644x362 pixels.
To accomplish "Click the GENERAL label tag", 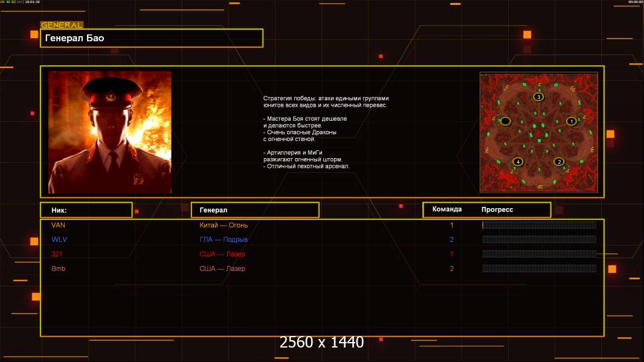I will pyautogui.click(x=62, y=25).
